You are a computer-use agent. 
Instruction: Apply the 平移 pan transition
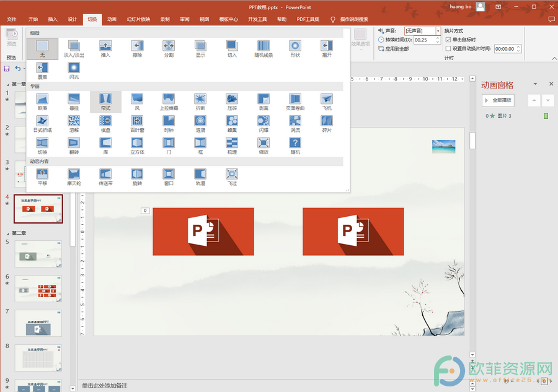tap(42, 177)
